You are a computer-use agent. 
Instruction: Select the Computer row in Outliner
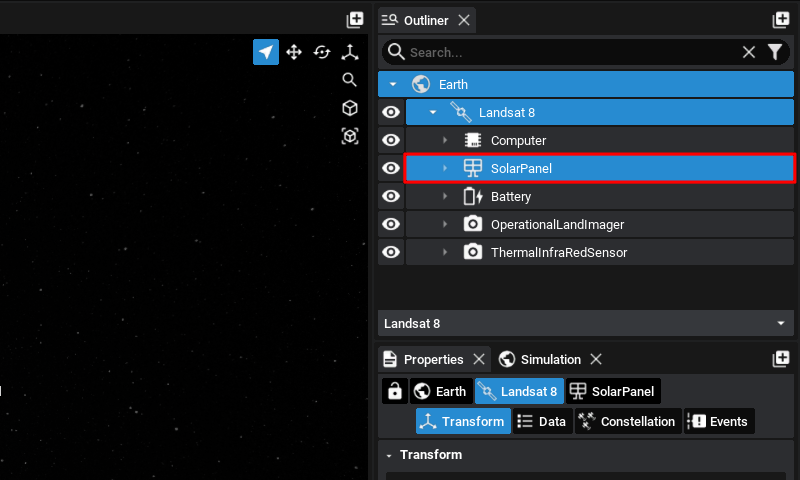[x=600, y=140]
